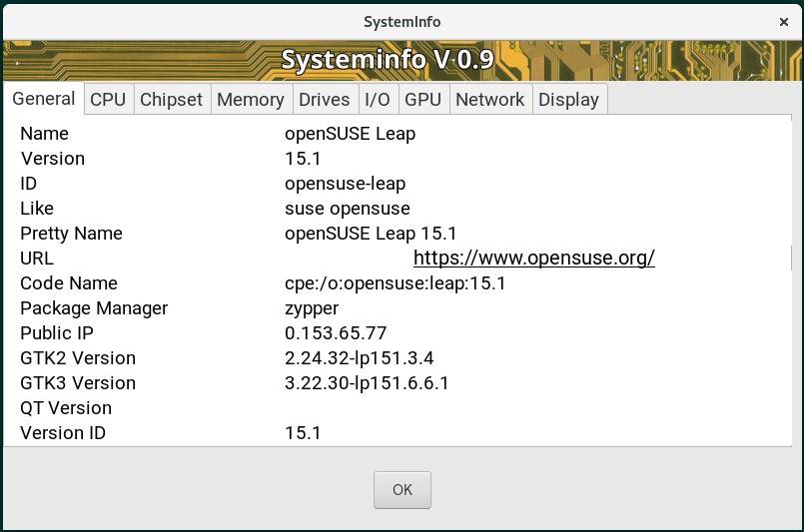Open the Display tab

click(568, 99)
